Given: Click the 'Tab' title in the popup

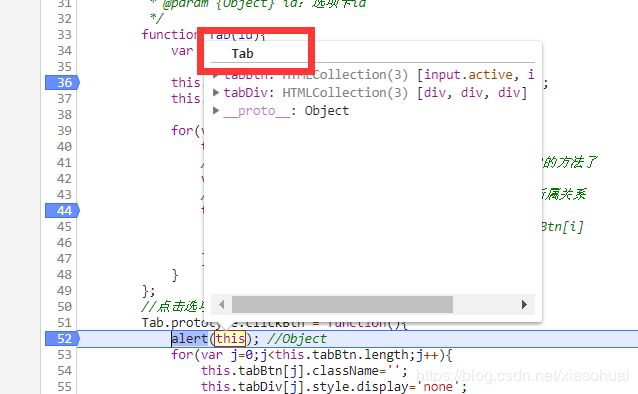Looking at the screenshot, I should [243, 54].
